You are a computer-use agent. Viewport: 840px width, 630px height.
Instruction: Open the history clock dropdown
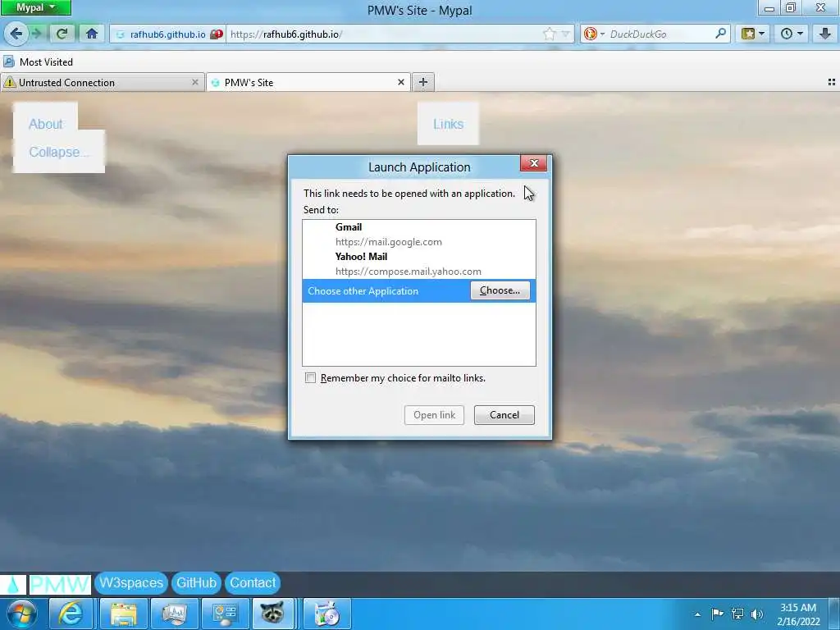(792, 34)
